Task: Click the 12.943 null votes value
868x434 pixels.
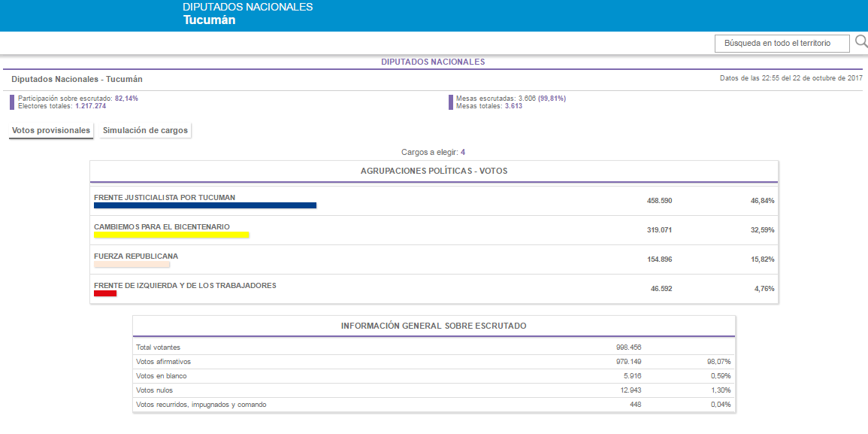Action: [x=631, y=390]
